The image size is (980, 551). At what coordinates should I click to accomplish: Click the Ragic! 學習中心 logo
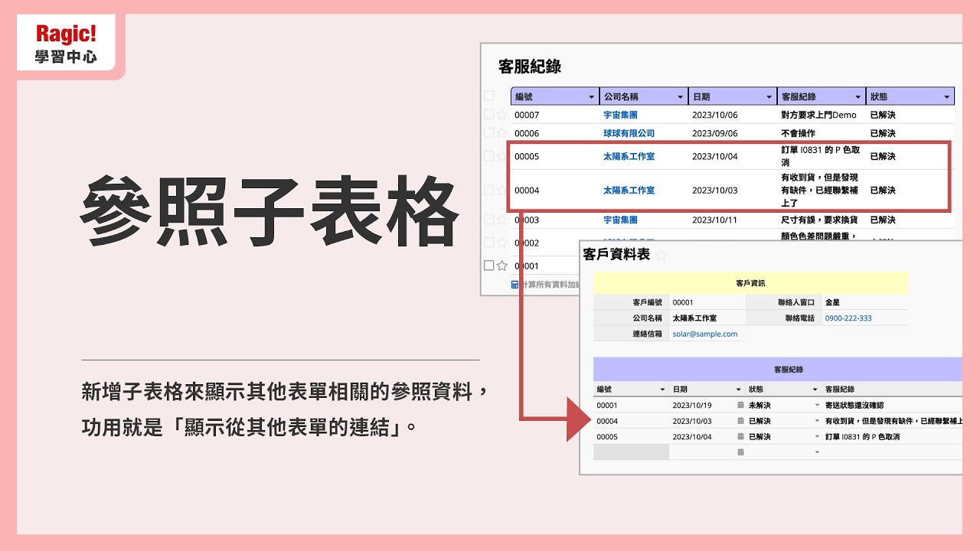click(66, 44)
